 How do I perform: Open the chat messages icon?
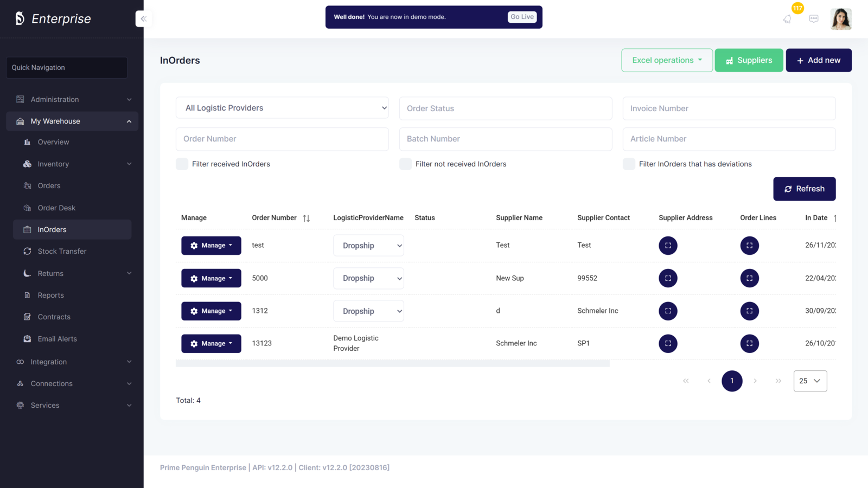pyautogui.click(x=814, y=19)
